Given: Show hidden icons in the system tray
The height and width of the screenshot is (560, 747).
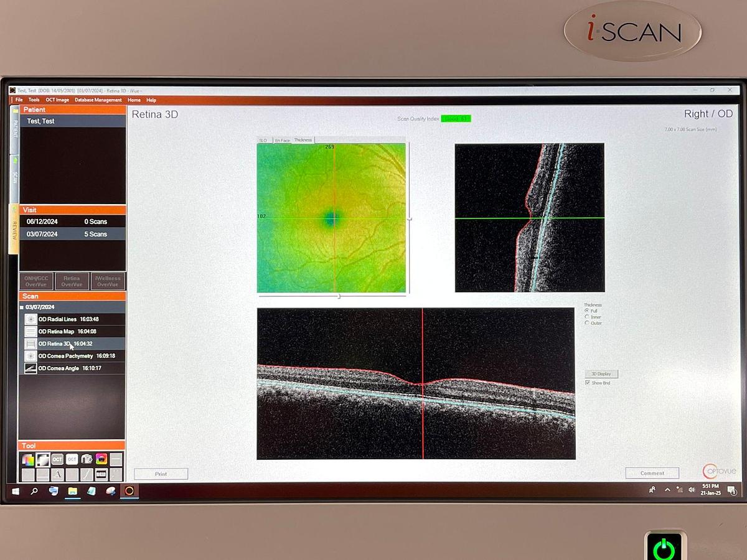Looking at the screenshot, I should tap(667, 490).
